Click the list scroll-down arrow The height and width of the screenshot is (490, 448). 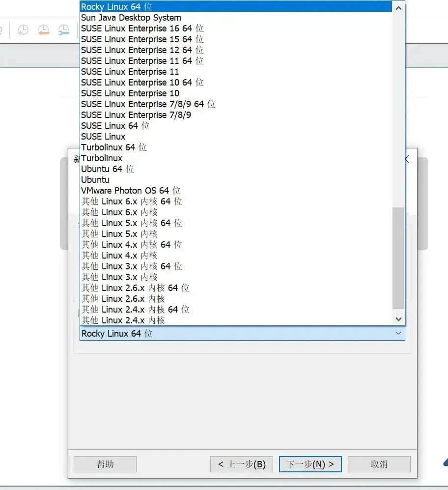pyautogui.click(x=398, y=319)
